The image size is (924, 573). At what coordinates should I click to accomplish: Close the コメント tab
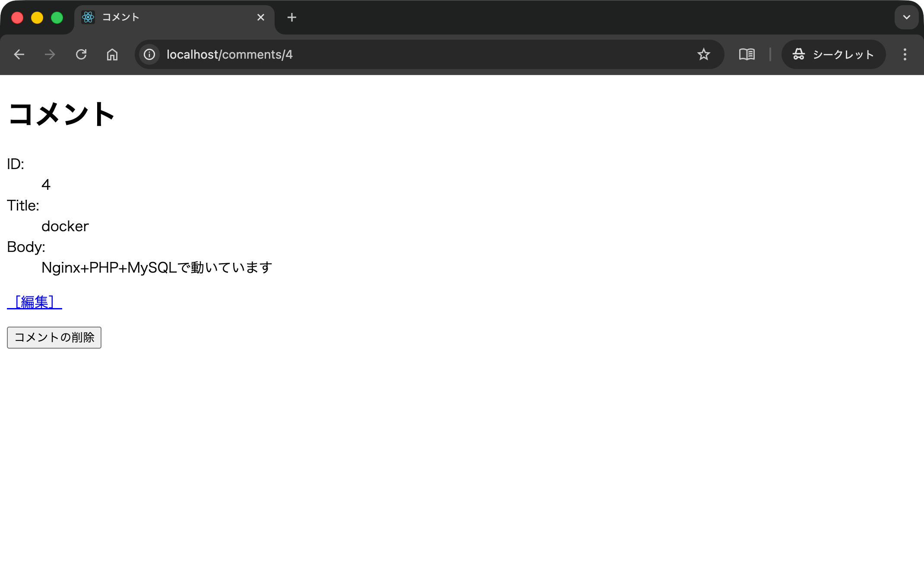coord(260,17)
